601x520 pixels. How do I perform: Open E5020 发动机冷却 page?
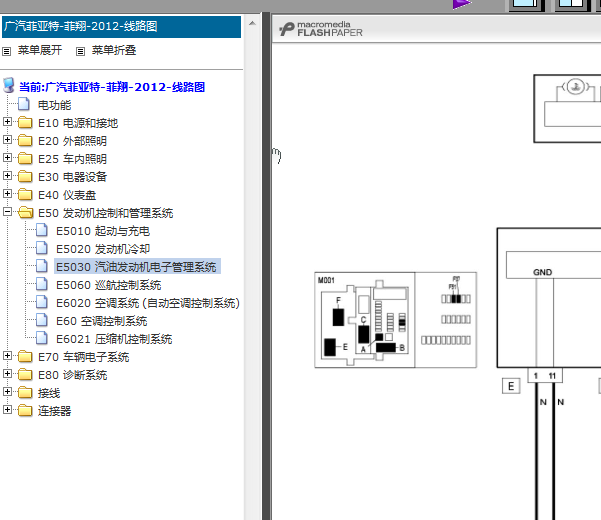tap(103, 249)
